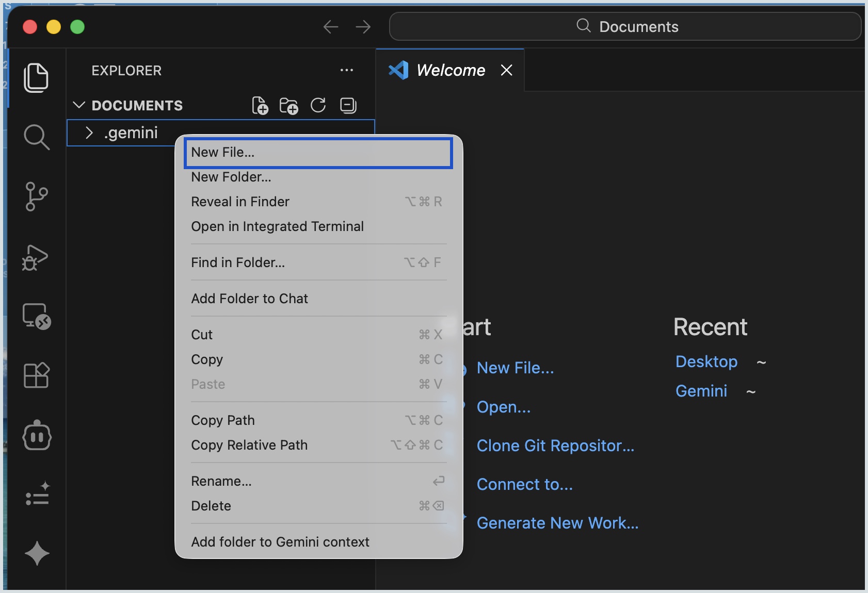Open Gemini star icon in activity bar
The width and height of the screenshot is (868, 593).
37,554
